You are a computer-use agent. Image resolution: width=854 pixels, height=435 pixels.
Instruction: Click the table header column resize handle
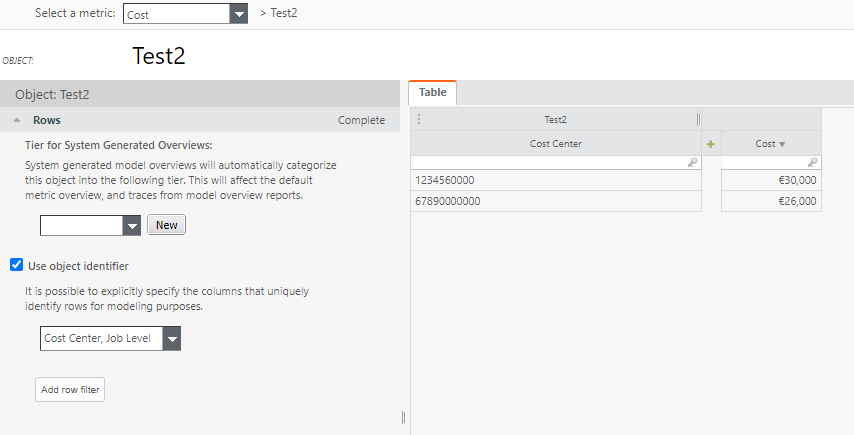[698, 120]
